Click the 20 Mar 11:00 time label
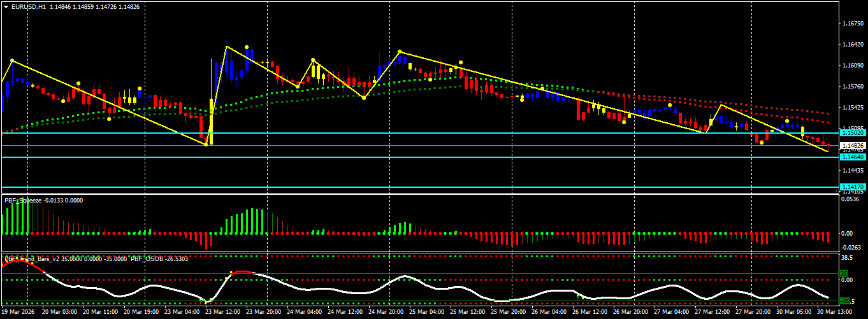The image size is (868, 319). tap(101, 313)
